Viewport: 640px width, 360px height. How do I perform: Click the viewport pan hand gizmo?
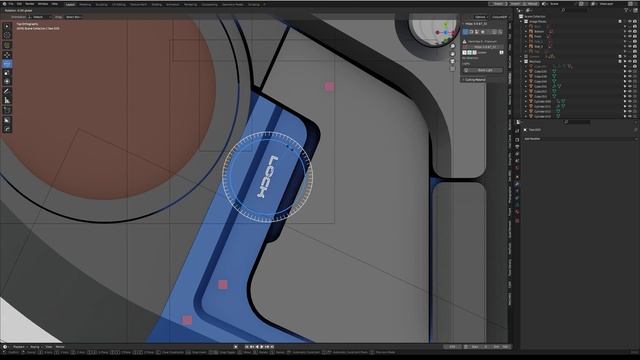[452, 53]
